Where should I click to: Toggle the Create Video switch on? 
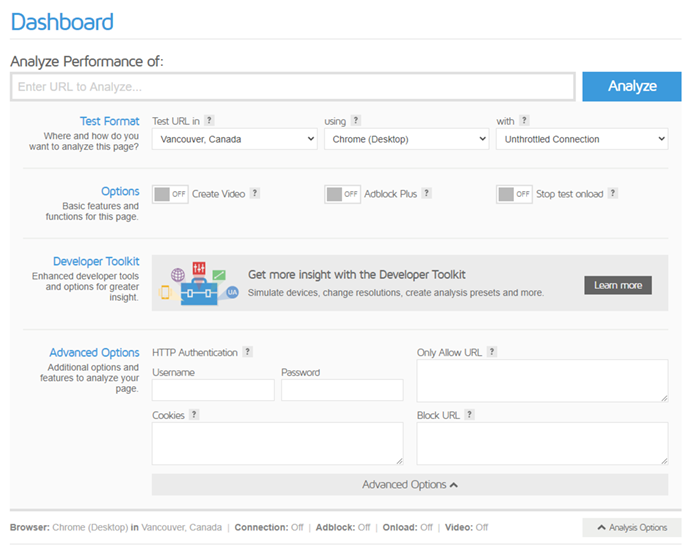click(x=170, y=194)
